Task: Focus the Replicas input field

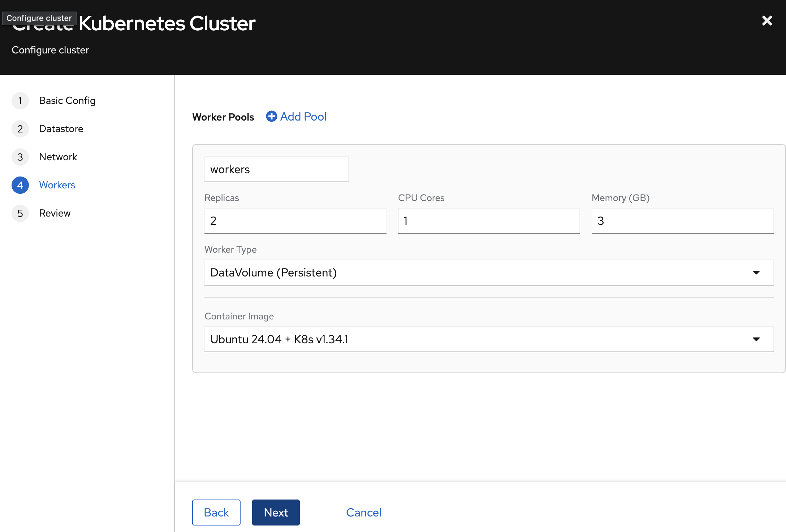Action: tap(295, 221)
